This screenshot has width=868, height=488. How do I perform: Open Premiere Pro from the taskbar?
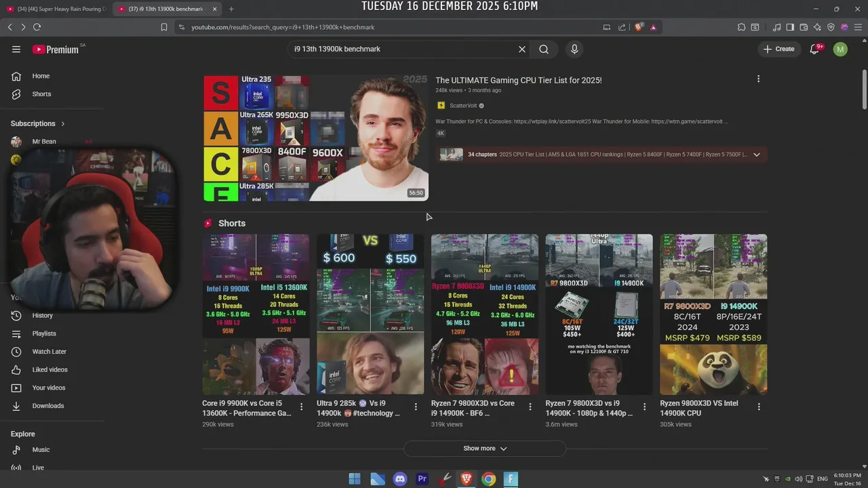click(x=422, y=479)
